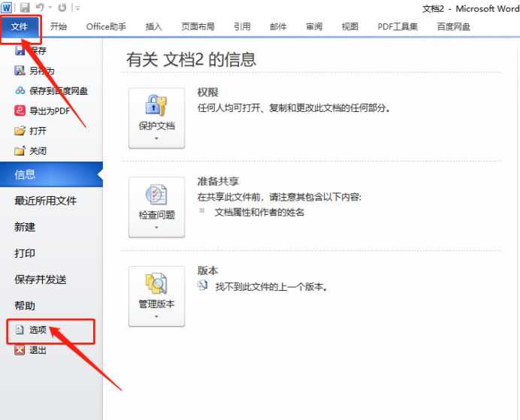Switch to the 开始 tab

pos(59,26)
